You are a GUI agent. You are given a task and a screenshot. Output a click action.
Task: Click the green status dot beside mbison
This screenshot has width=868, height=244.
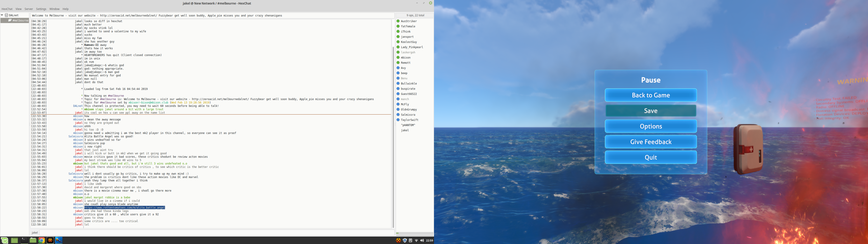point(398,58)
